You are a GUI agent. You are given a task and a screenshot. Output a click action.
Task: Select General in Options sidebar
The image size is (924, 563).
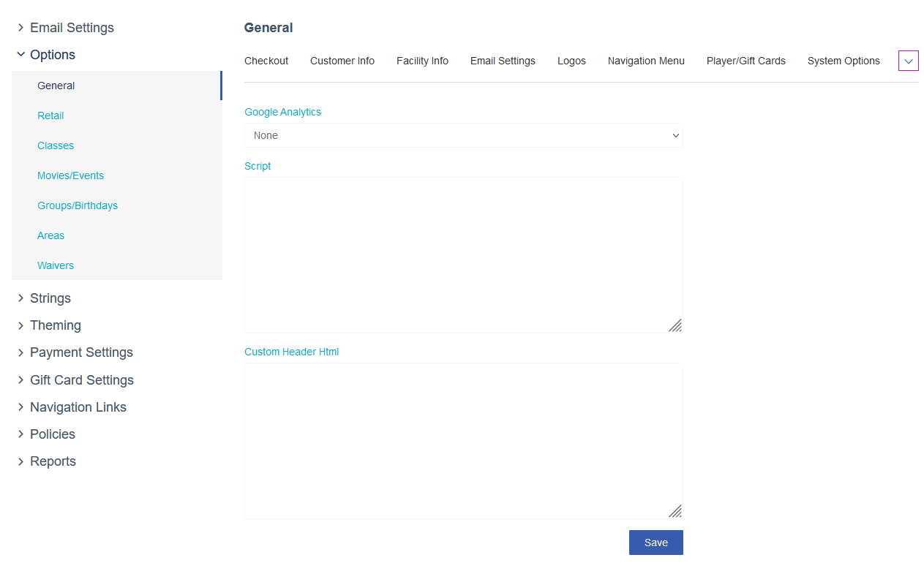(x=117, y=86)
